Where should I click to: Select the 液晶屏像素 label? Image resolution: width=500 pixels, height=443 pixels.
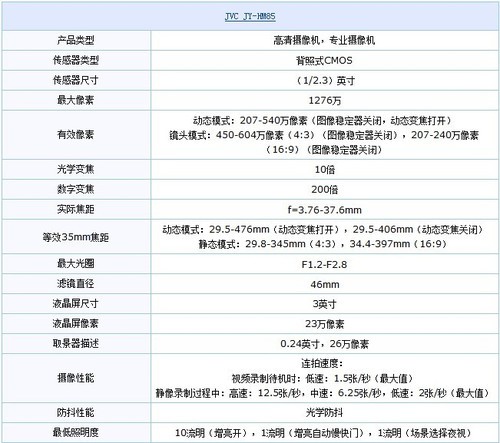pos(76,323)
